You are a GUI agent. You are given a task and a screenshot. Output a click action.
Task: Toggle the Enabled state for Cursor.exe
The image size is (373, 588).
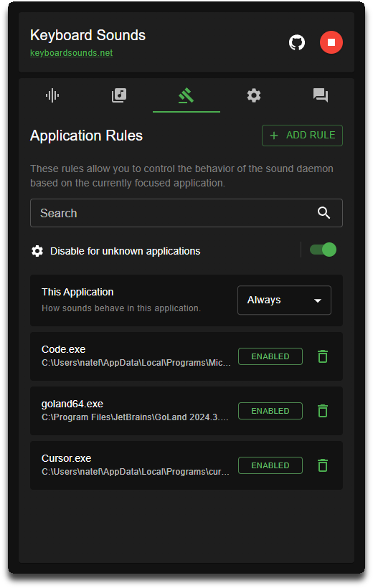tap(270, 465)
